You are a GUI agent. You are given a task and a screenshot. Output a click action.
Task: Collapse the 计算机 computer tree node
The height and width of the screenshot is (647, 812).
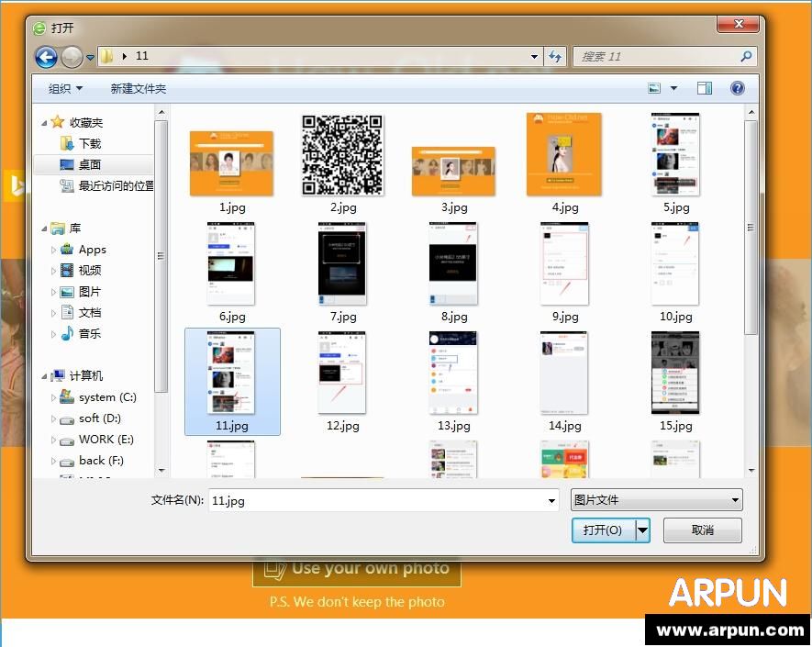[44, 376]
